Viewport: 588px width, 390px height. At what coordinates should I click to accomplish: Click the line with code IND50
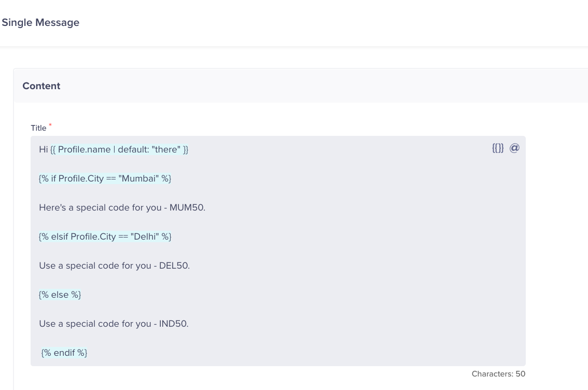point(114,324)
